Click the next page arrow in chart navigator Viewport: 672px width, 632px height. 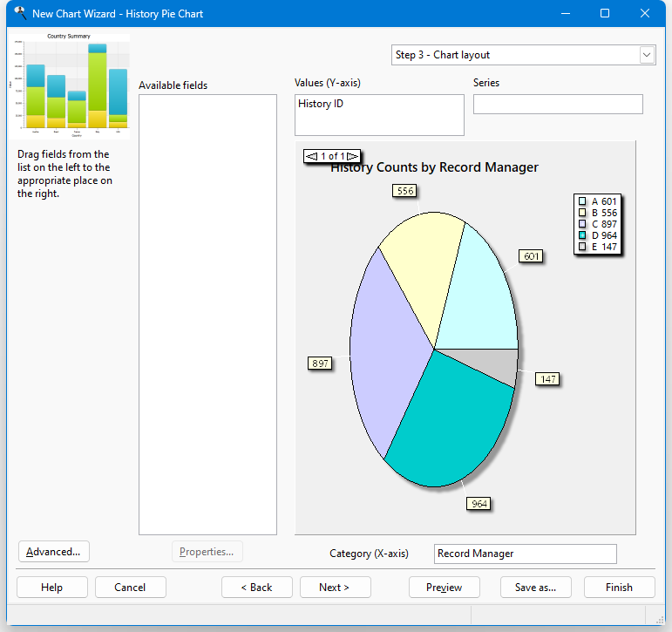tap(352, 156)
